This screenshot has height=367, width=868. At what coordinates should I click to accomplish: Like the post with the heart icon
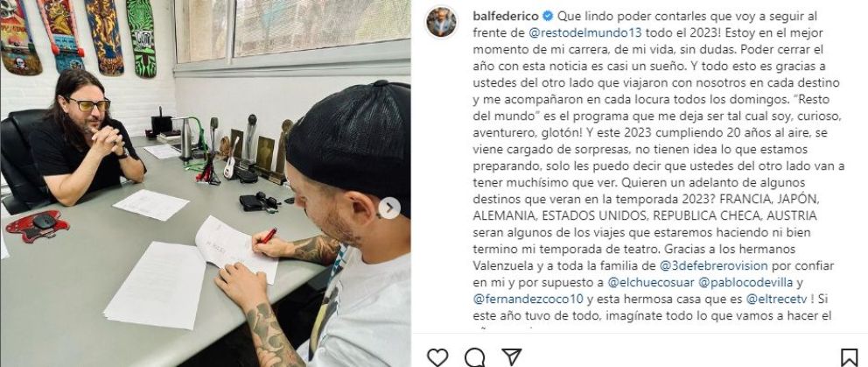point(437,356)
